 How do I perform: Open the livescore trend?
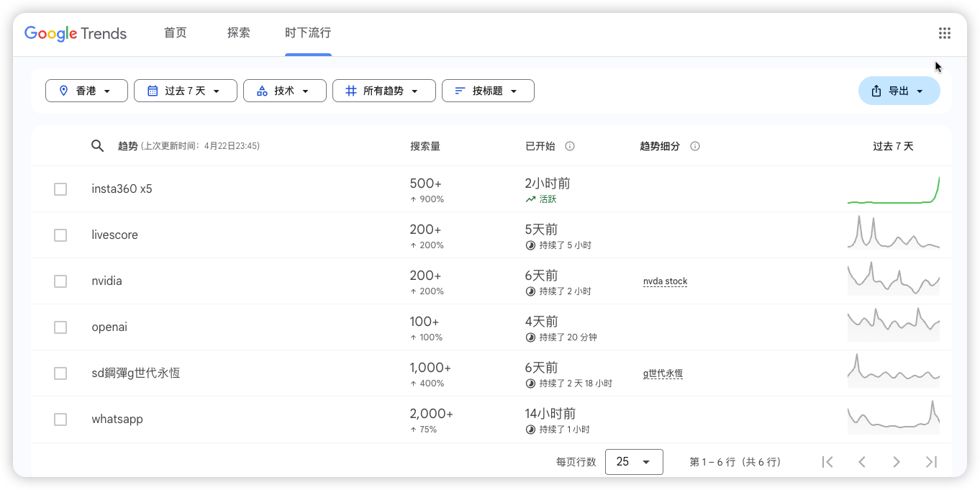[114, 235]
